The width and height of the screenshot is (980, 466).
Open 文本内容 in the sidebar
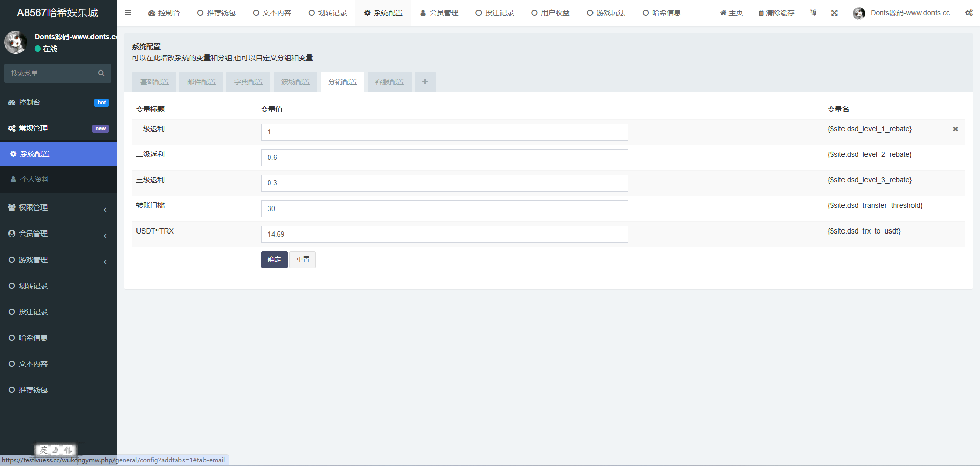click(58, 364)
